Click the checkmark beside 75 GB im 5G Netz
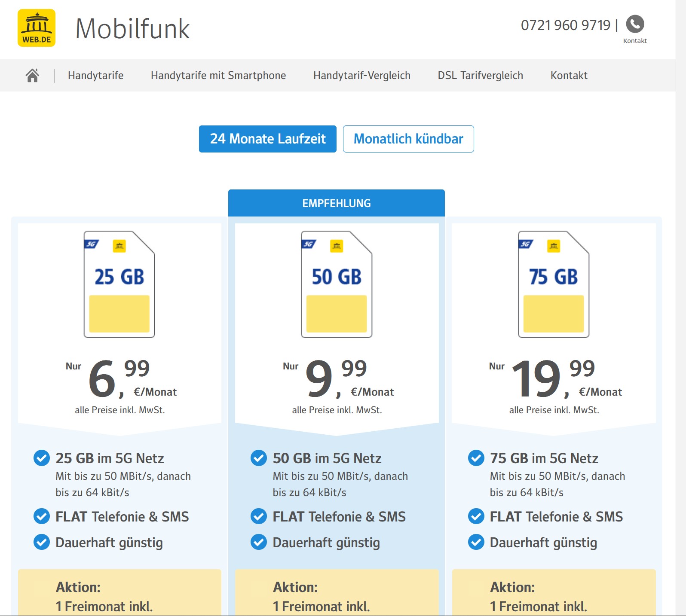 point(476,458)
